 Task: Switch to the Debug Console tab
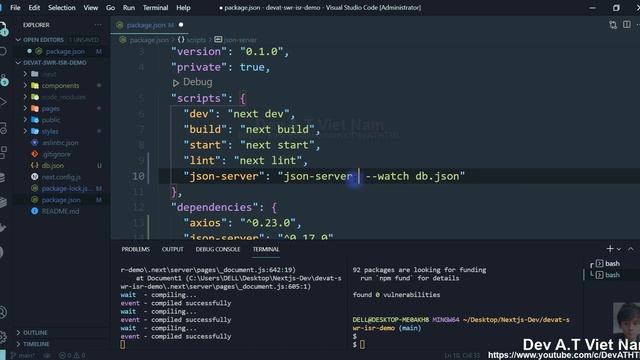[x=218, y=249]
